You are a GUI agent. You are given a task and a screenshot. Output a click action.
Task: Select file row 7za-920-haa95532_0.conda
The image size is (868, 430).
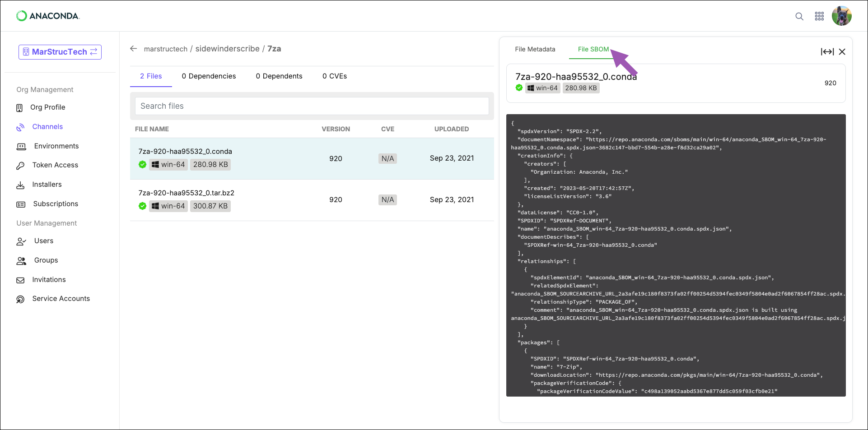click(x=312, y=159)
